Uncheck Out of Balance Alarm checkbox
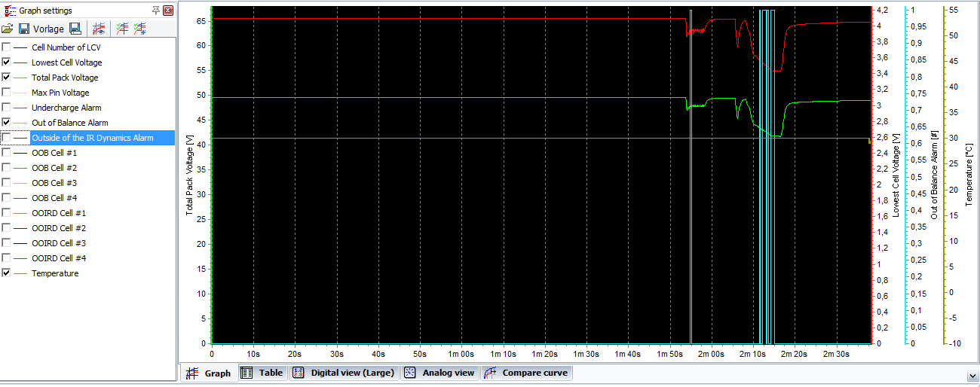 (x=6, y=123)
